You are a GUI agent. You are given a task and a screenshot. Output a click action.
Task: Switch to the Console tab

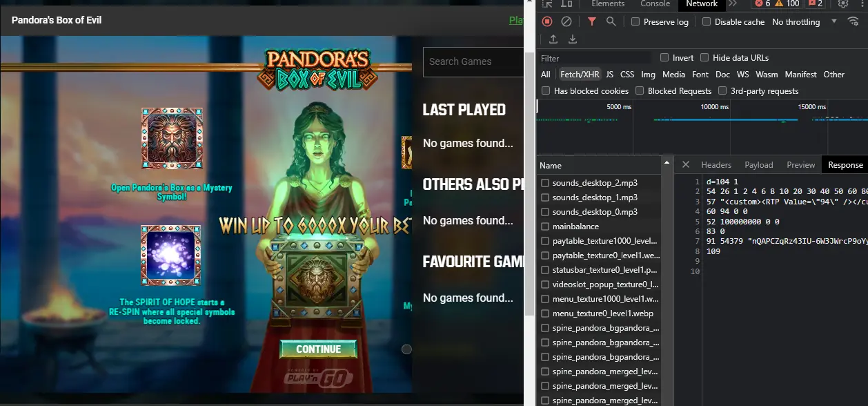655,3
